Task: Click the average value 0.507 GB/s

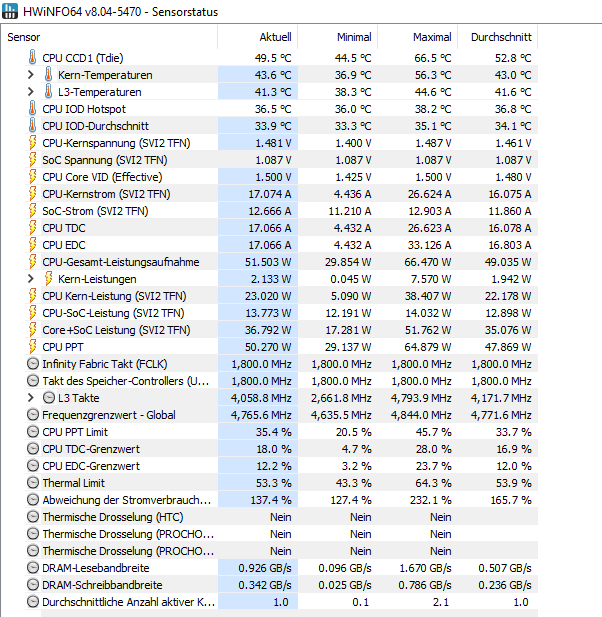Action: click(504, 568)
